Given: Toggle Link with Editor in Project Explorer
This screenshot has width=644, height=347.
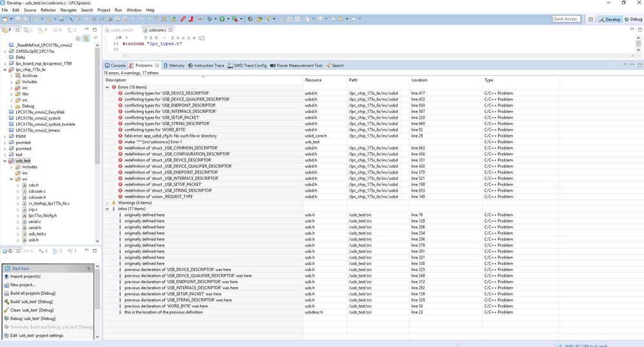Looking at the screenshot, I should click(x=86, y=38).
